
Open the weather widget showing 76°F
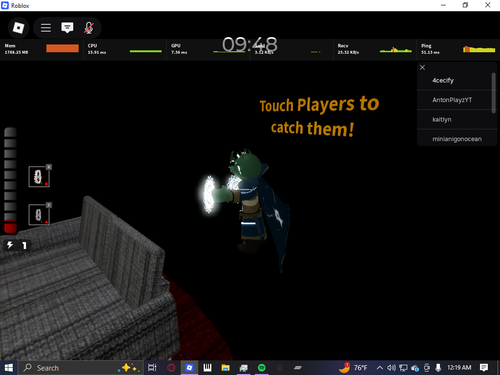coord(353,368)
